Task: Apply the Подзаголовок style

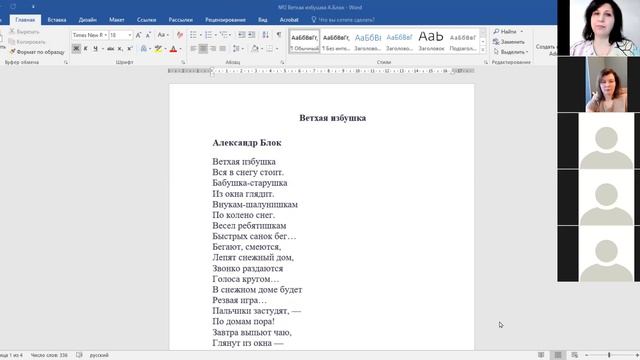Action: pos(463,42)
